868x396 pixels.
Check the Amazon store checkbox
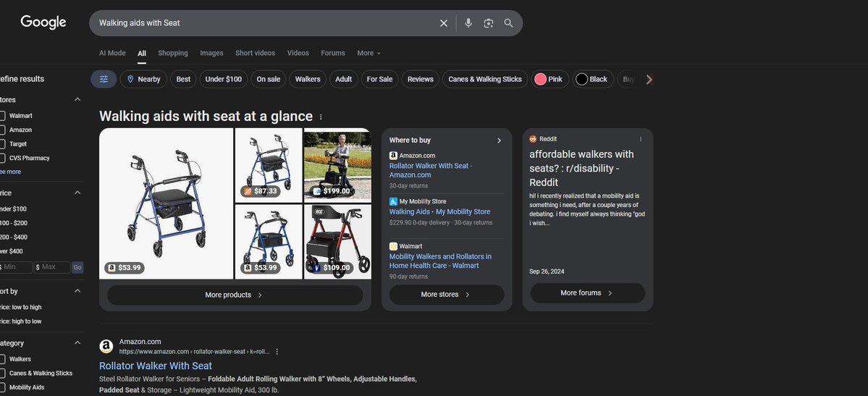[2, 130]
